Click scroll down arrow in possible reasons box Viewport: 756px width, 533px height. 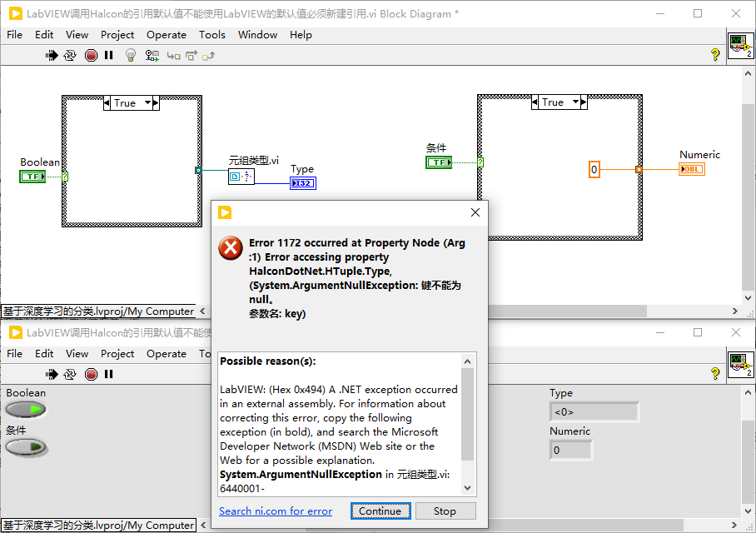point(467,488)
